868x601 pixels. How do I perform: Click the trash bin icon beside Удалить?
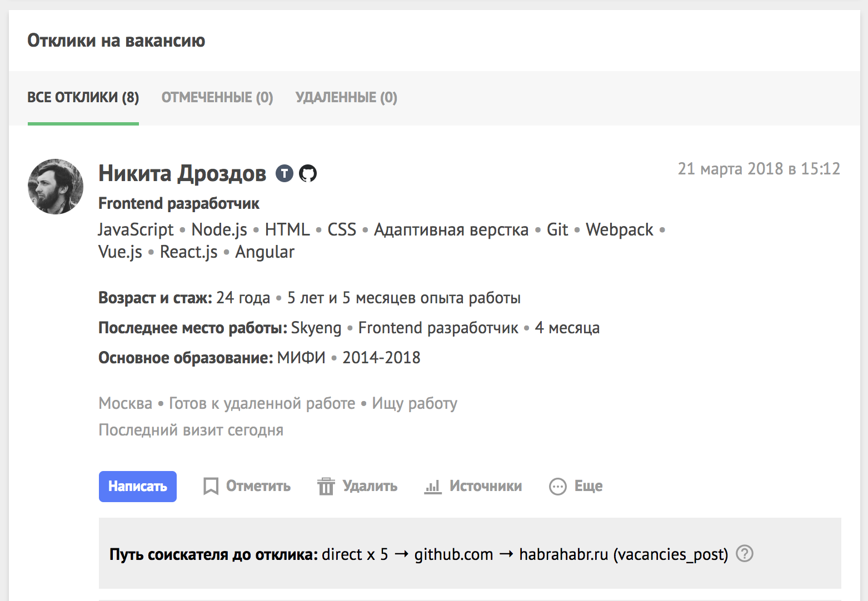click(x=326, y=487)
